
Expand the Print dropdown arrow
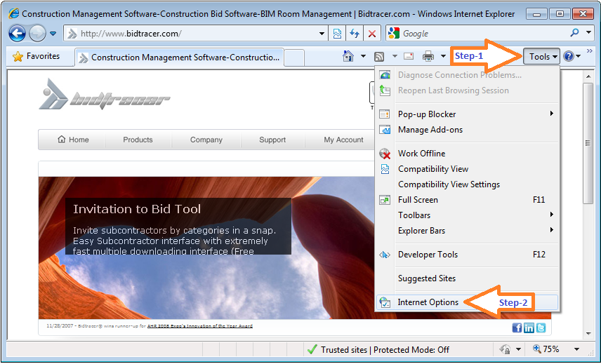click(x=444, y=56)
